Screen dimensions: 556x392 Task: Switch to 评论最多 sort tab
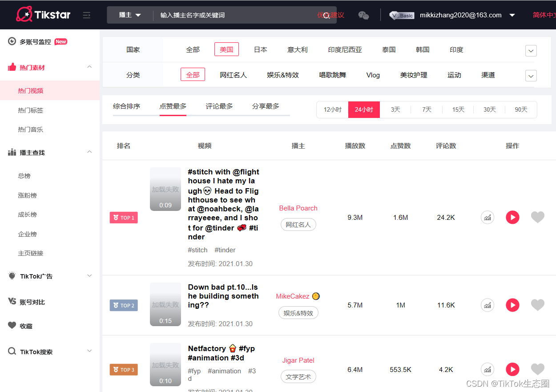coord(219,106)
